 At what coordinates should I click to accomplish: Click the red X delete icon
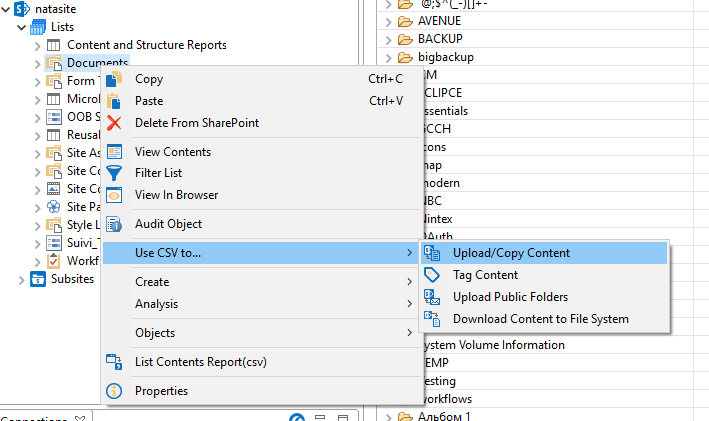[x=114, y=123]
